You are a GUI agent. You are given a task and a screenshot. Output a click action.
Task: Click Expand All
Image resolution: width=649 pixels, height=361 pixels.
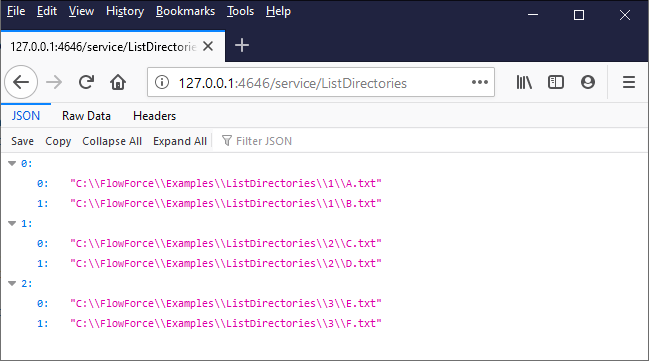click(180, 141)
